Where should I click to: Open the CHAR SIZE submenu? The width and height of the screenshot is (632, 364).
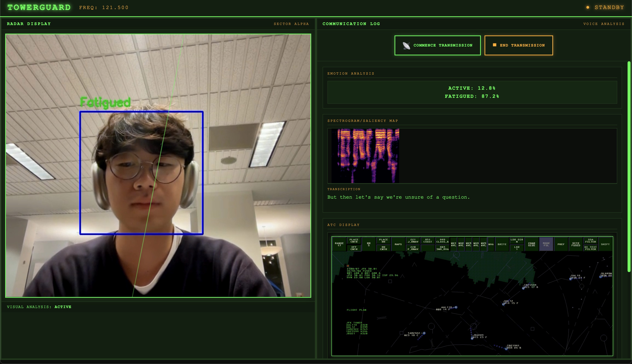(x=531, y=244)
